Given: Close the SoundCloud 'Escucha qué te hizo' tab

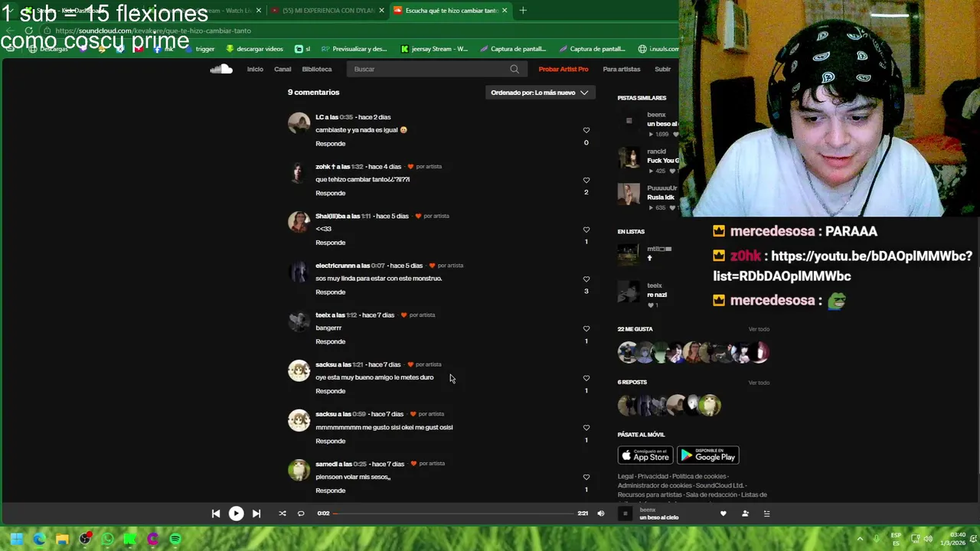Looking at the screenshot, I should [x=505, y=11].
